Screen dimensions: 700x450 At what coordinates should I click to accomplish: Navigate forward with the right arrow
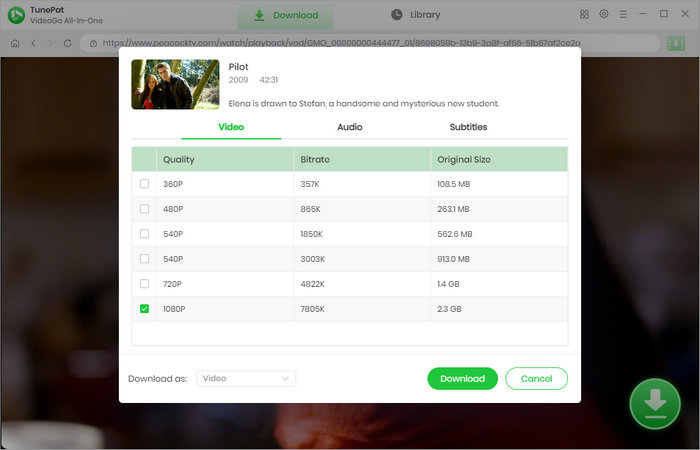50,43
